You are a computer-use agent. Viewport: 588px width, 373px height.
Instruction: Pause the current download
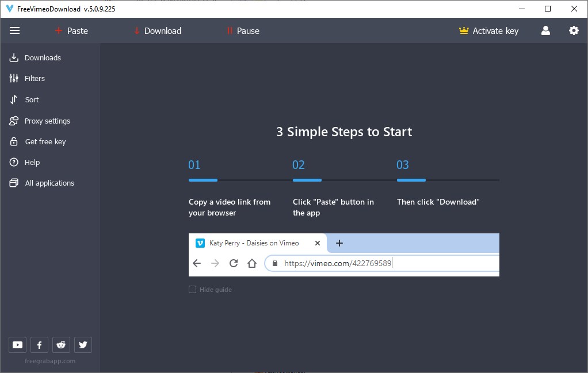click(243, 30)
